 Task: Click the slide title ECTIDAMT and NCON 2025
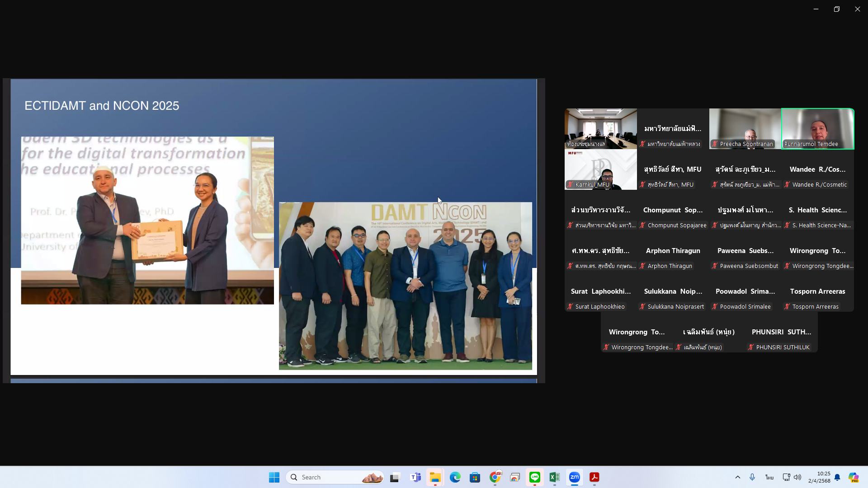102,106
